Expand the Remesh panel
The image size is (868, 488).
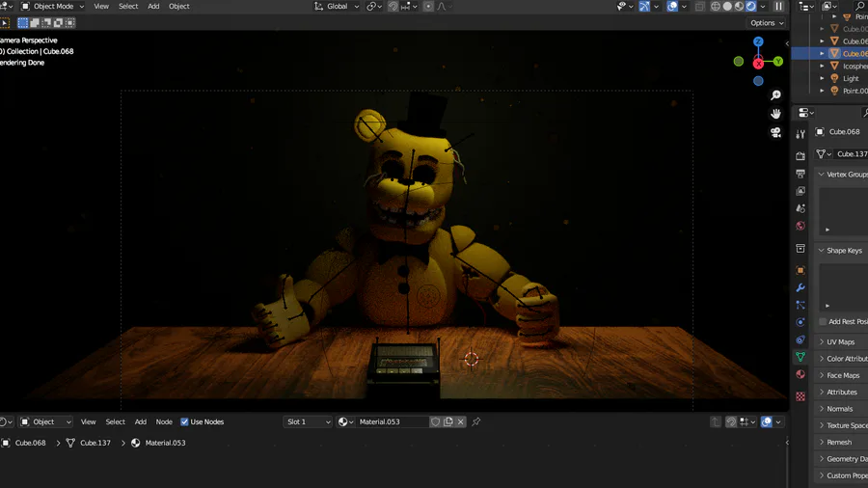coord(839,442)
